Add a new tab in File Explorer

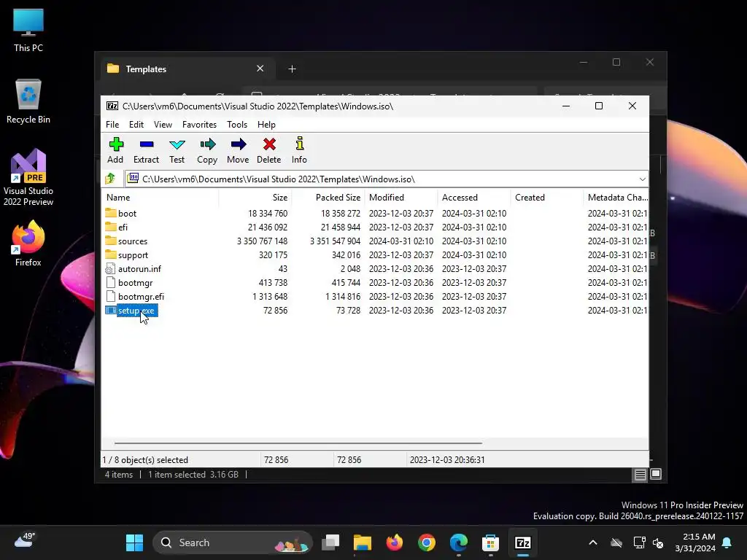(x=292, y=69)
